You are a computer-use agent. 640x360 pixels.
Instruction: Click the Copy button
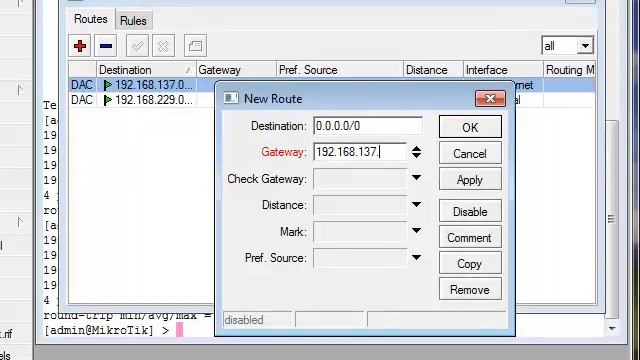[470, 264]
